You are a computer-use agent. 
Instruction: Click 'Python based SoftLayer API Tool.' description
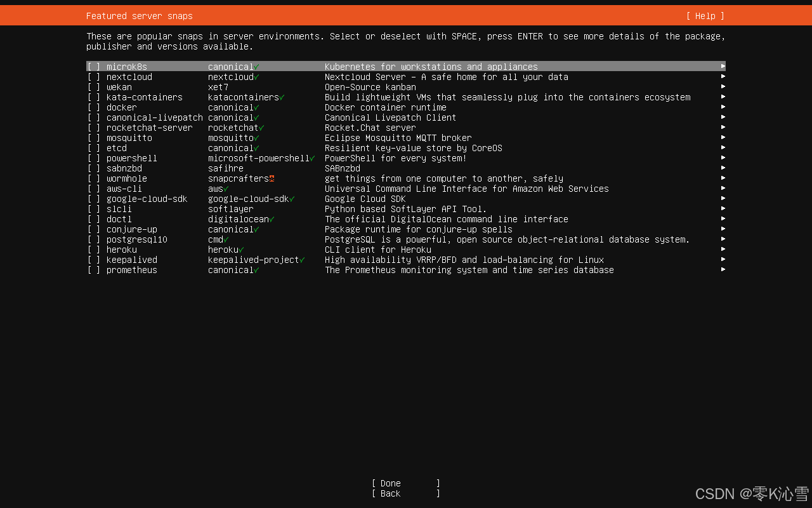(x=406, y=209)
